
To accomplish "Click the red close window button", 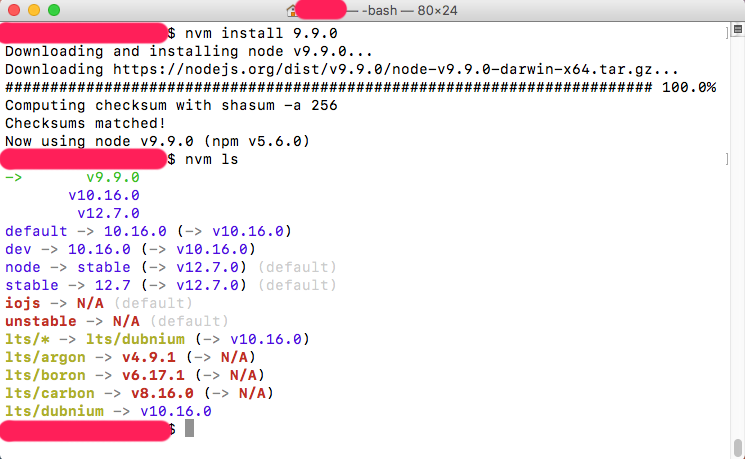I will tap(14, 10).
